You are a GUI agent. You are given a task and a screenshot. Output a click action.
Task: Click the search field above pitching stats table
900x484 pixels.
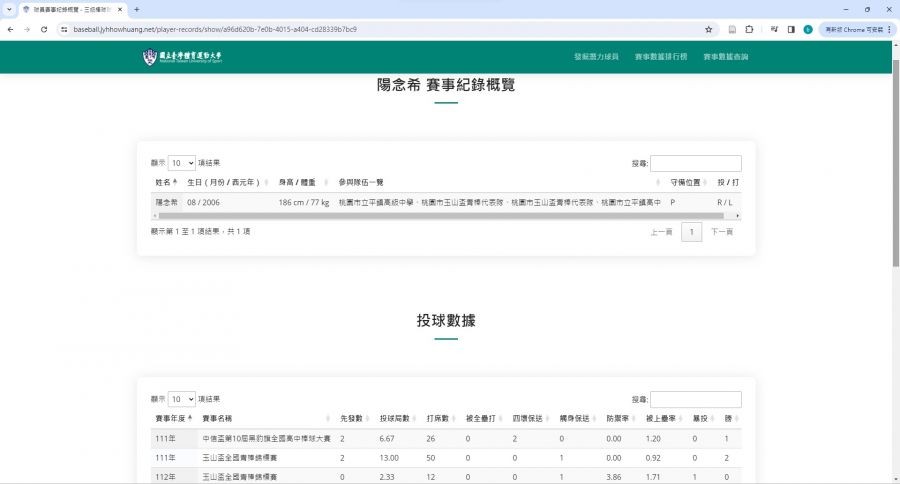(696, 399)
